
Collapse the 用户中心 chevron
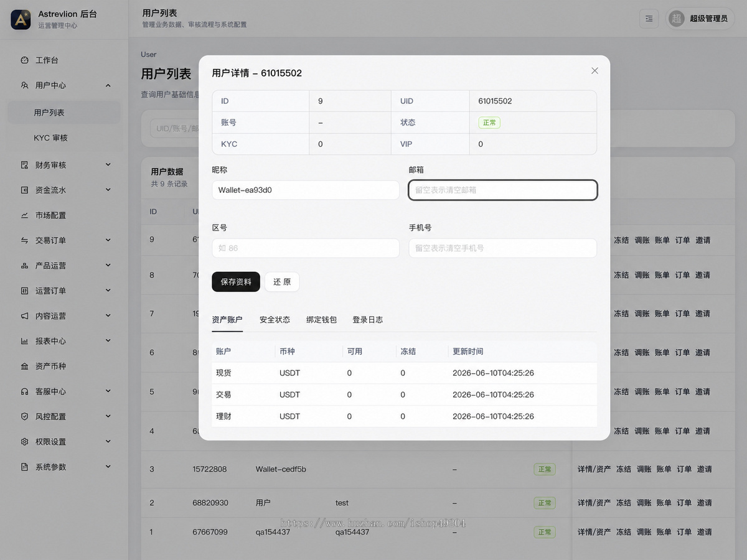[x=108, y=85]
